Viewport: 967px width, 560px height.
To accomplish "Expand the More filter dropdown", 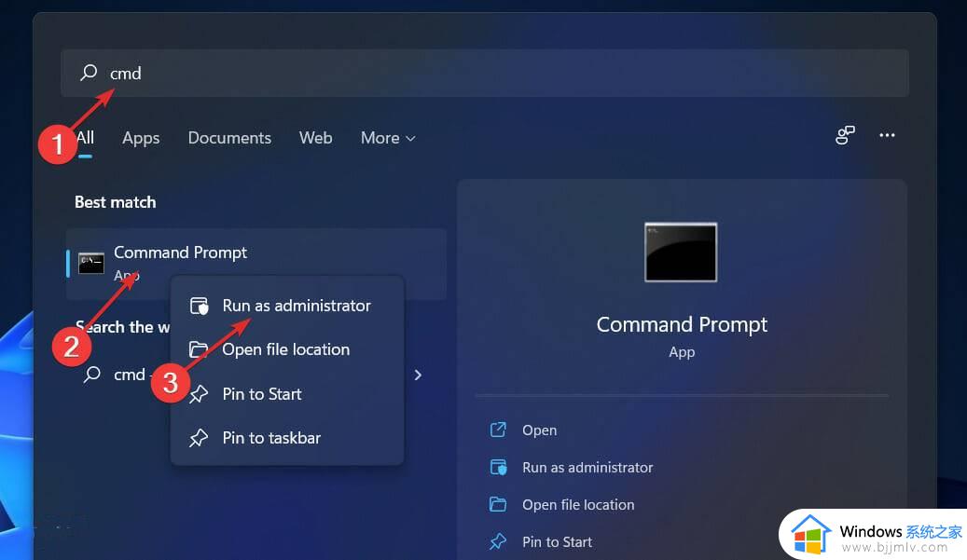I will 388,138.
